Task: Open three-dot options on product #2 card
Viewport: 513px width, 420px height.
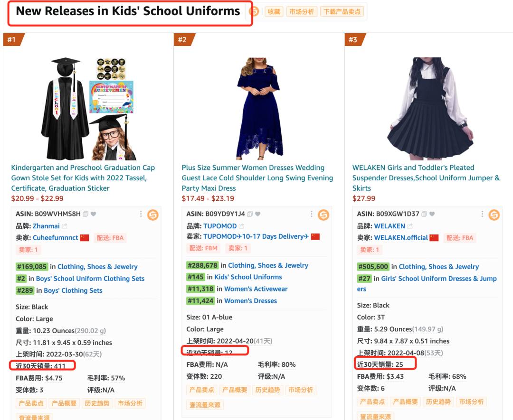Action: [312, 214]
